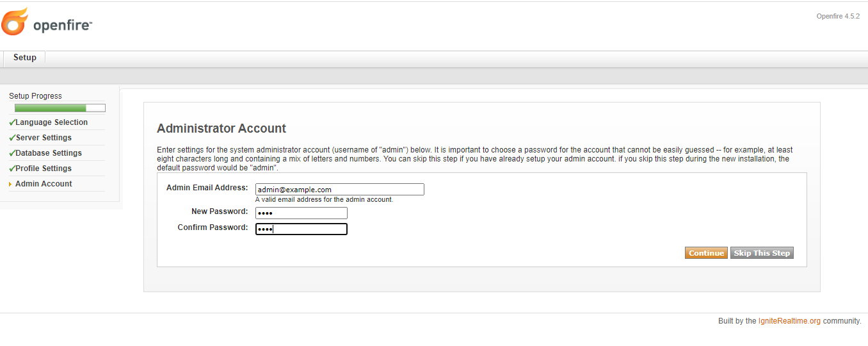Click the green checkmark beside Server Settings
The width and height of the screenshot is (868, 346).
pos(12,138)
